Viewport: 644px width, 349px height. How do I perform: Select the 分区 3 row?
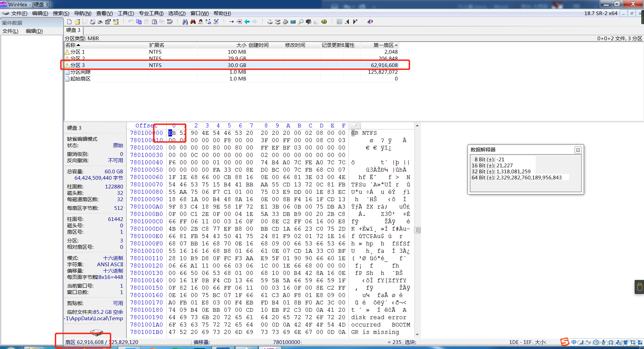click(x=231, y=65)
